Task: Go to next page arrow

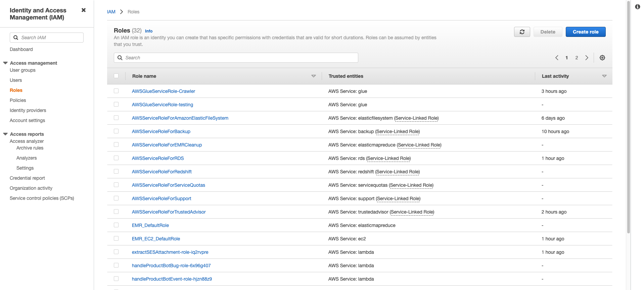Action: pyautogui.click(x=587, y=58)
